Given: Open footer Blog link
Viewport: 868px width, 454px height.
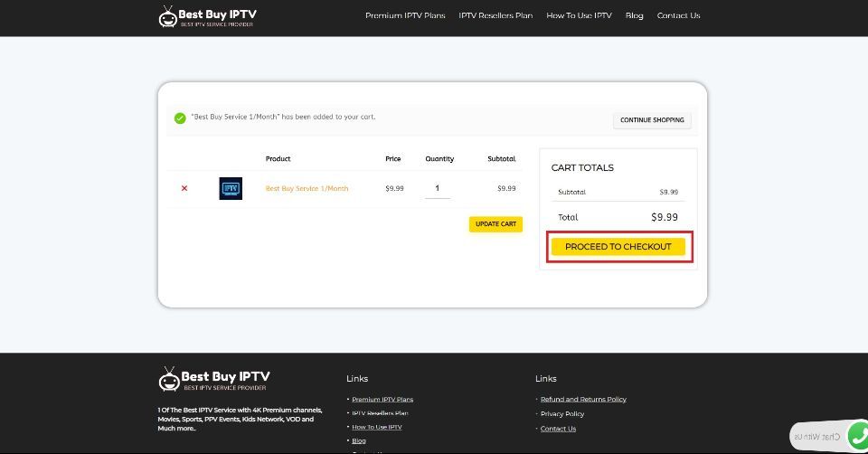Looking at the screenshot, I should tap(359, 441).
